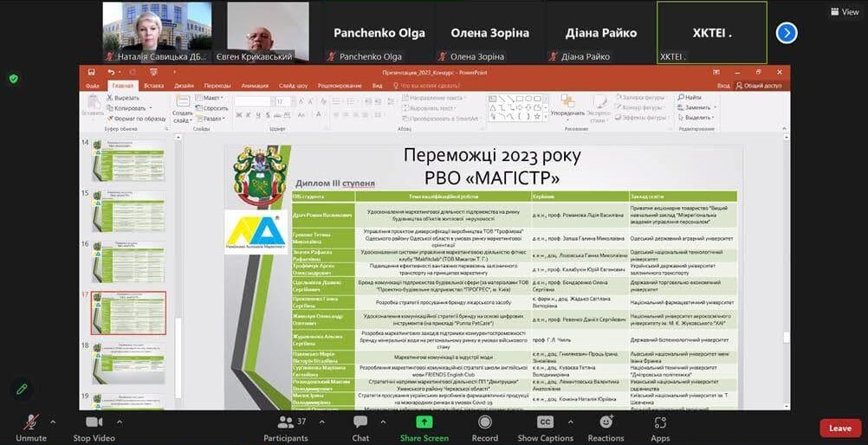Image resolution: width=868 pixels, height=445 pixels.
Task: Open the Chat icon
Action: (360, 423)
